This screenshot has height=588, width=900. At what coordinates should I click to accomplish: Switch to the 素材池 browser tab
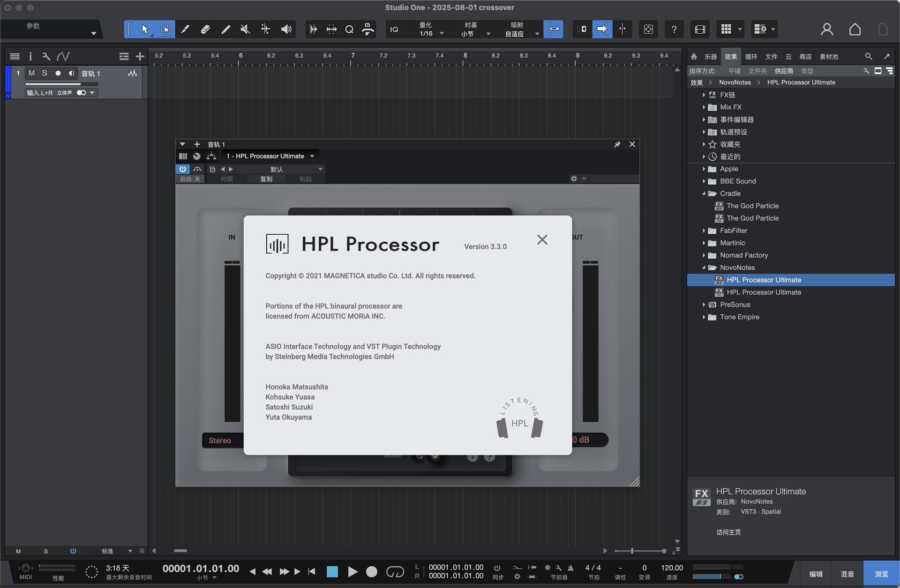point(829,57)
